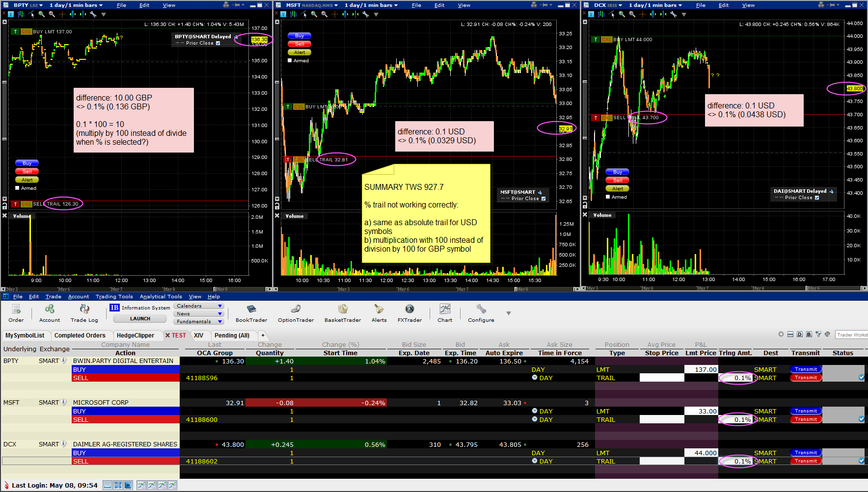Edit BPTY limit price field 137.00

coord(701,369)
